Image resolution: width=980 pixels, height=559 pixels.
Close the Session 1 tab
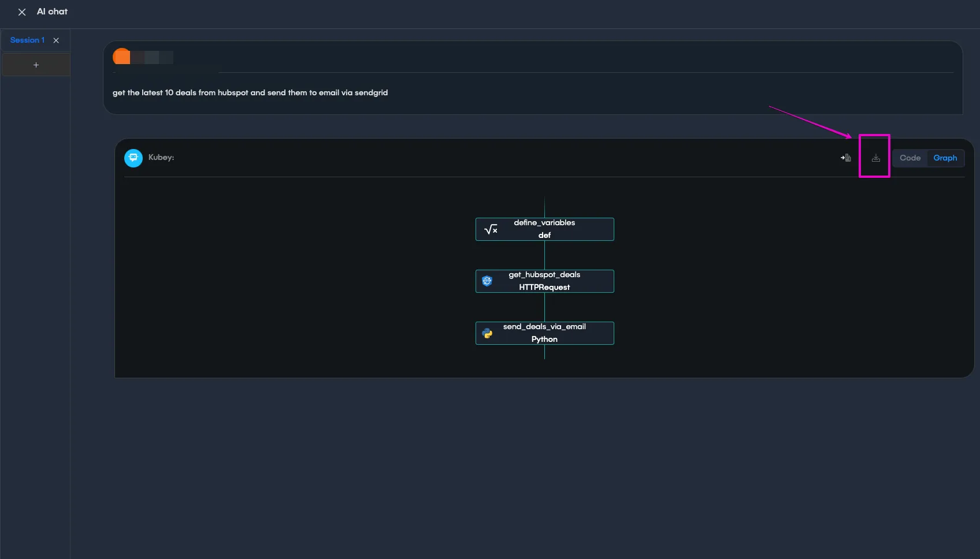[x=56, y=40]
